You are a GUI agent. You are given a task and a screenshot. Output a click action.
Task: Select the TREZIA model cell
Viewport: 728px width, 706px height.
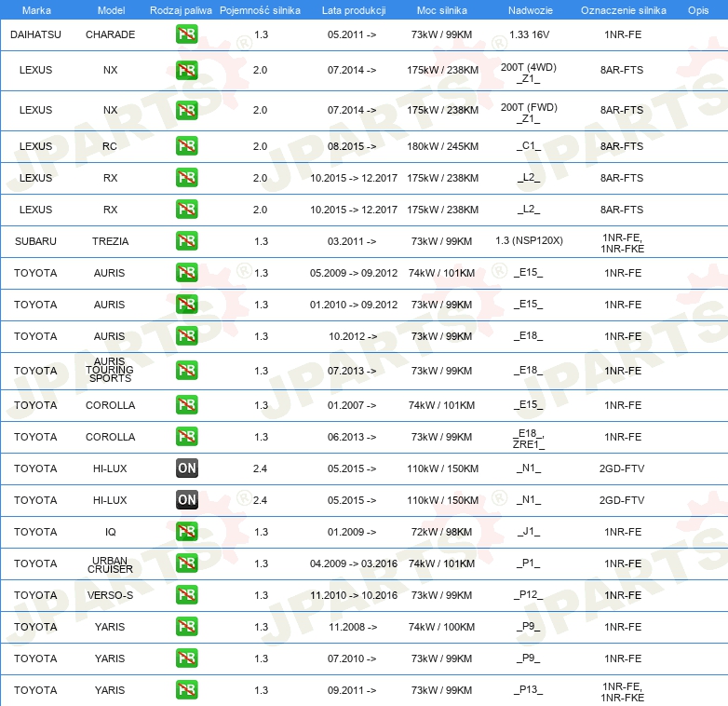pos(110,241)
